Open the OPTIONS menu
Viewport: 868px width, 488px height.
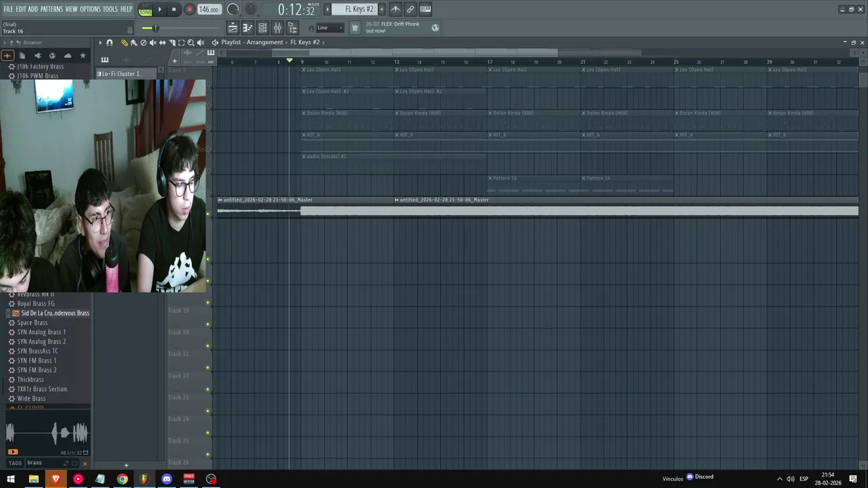click(90, 9)
